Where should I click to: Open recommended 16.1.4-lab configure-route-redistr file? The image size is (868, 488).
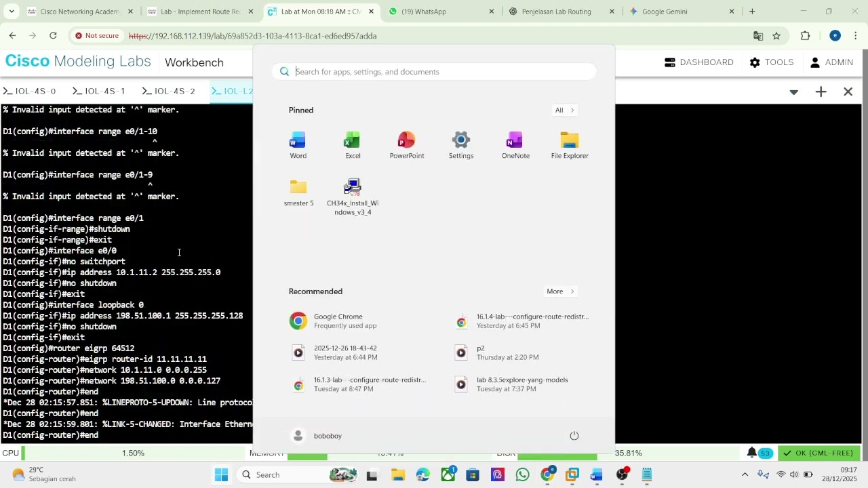point(522,321)
